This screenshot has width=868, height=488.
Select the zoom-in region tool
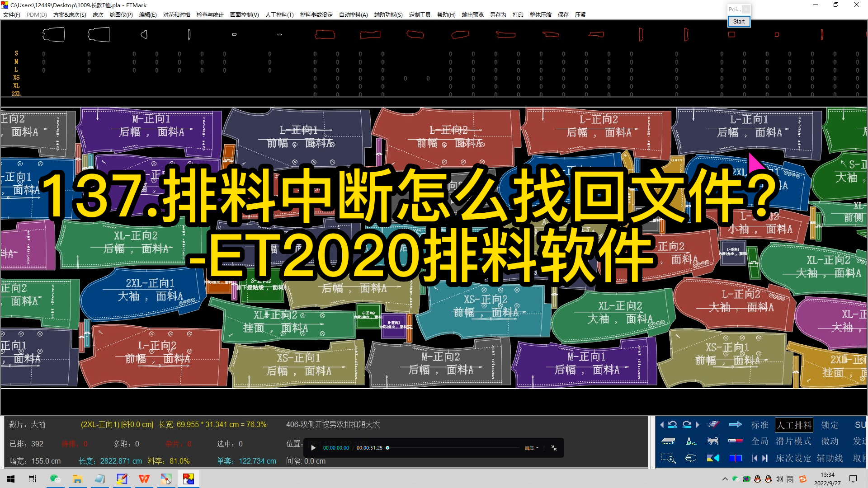[x=668, y=458]
